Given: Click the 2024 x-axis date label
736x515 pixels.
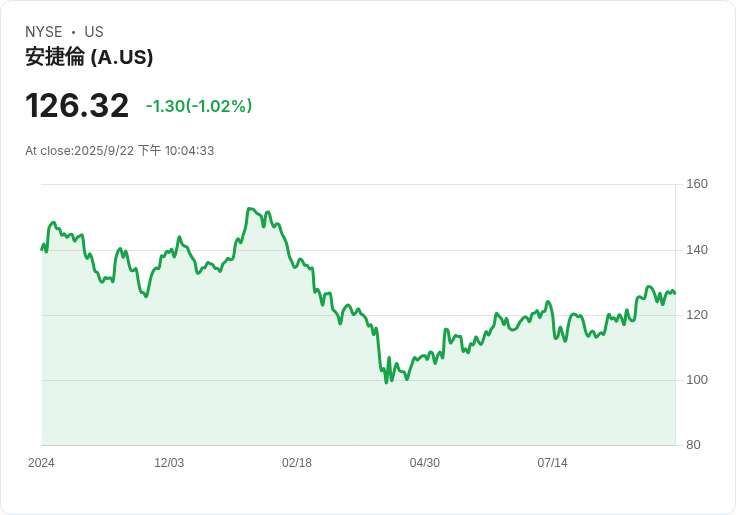Looking at the screenshot, I should coord(41,463).
